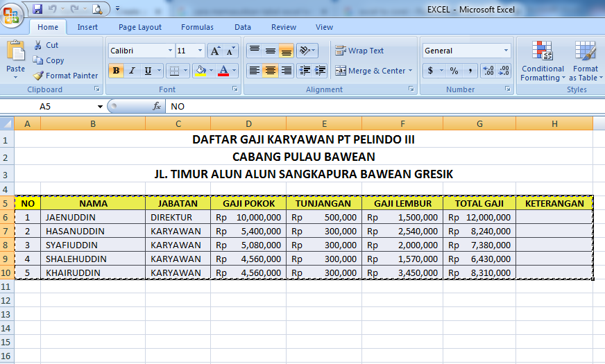Open Print Preview from quick toolbar

click(x=97, y=9)
